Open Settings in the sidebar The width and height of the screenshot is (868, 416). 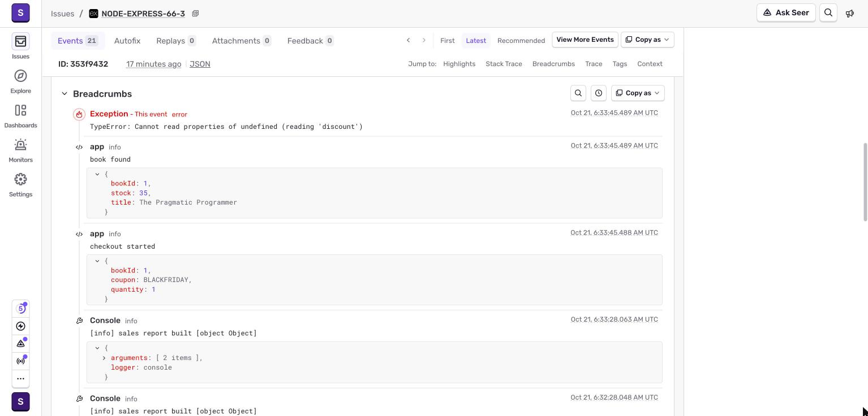coord(20,184)
